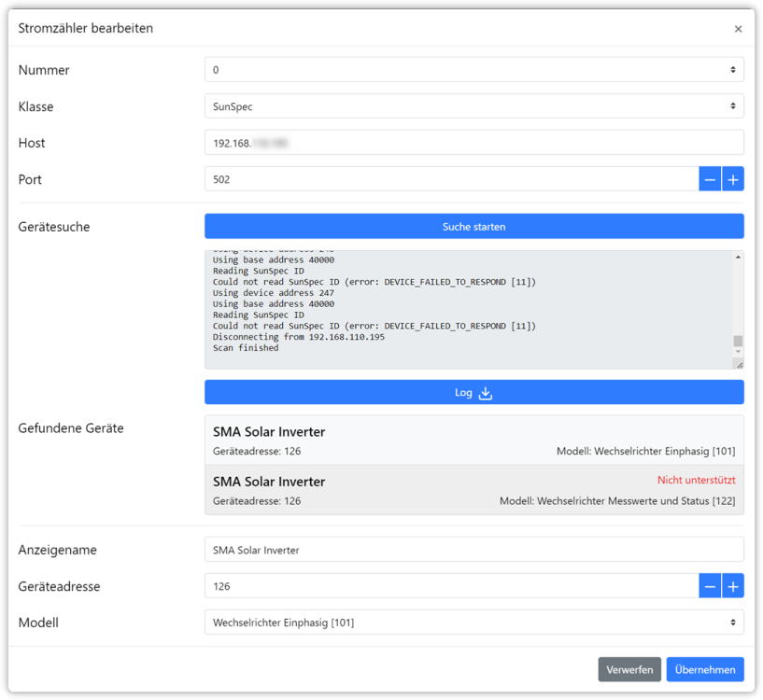Expand the Klasse SunSpec dropdown
The width and height of the screenshot is (763, 700).
click(x=473, y=106)
